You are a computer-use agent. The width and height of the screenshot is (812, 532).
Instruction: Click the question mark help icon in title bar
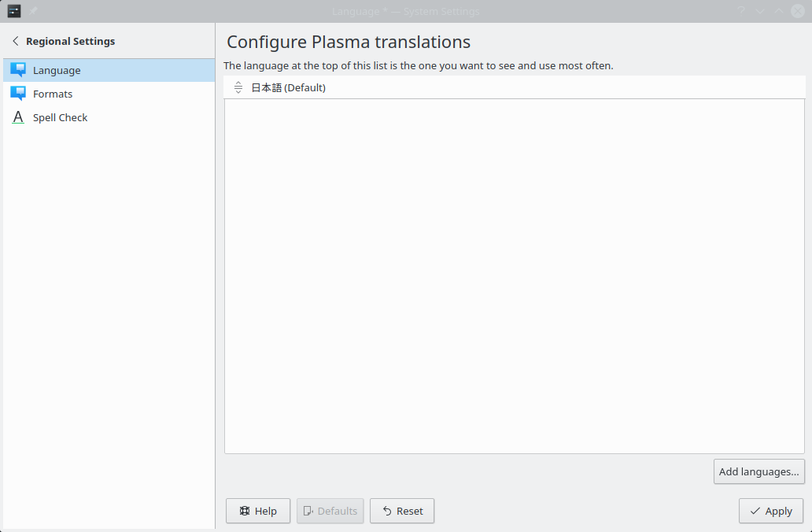[741, 11]
